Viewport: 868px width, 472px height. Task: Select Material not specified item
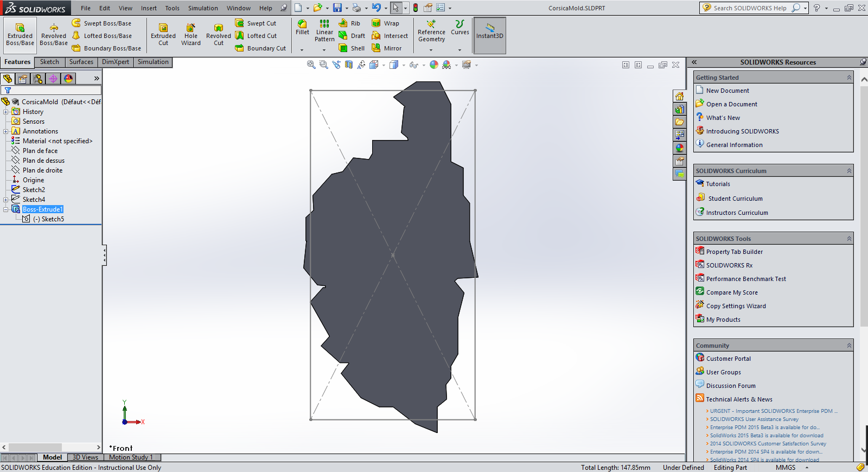pos(58,141)
